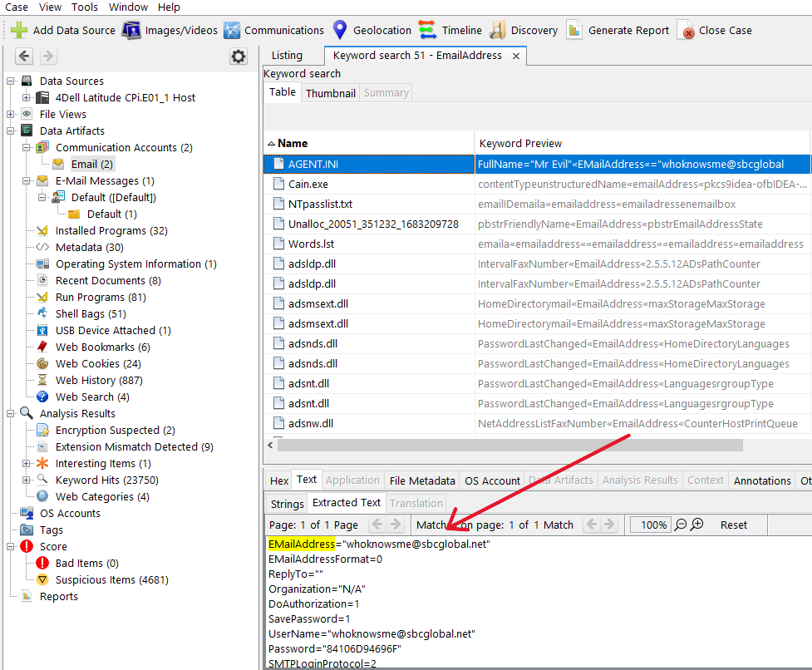Viewport: 812px width, 670px height.
Task: Open Shell Bags (51) artifacts
Action: (91, 313)
